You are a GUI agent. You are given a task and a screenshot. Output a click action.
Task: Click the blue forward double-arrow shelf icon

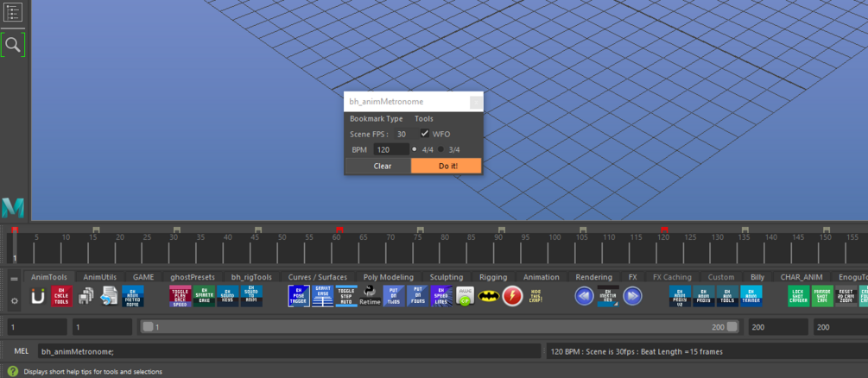point(632,296)
